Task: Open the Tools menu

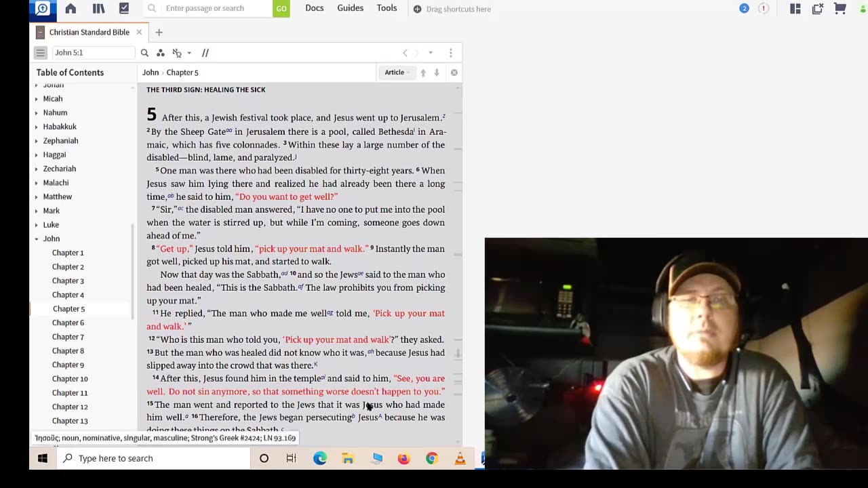Action: (387, 8)
